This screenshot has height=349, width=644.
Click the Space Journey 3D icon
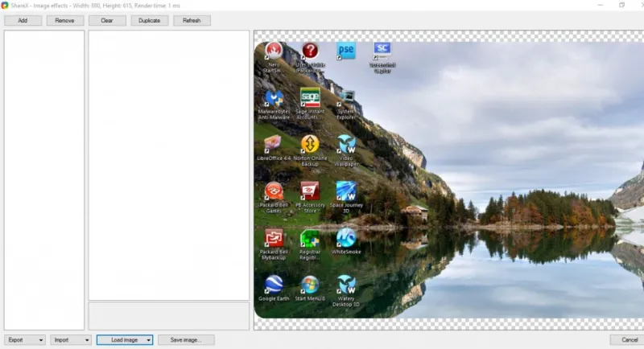pyautogui.click(x=346, y=191)
